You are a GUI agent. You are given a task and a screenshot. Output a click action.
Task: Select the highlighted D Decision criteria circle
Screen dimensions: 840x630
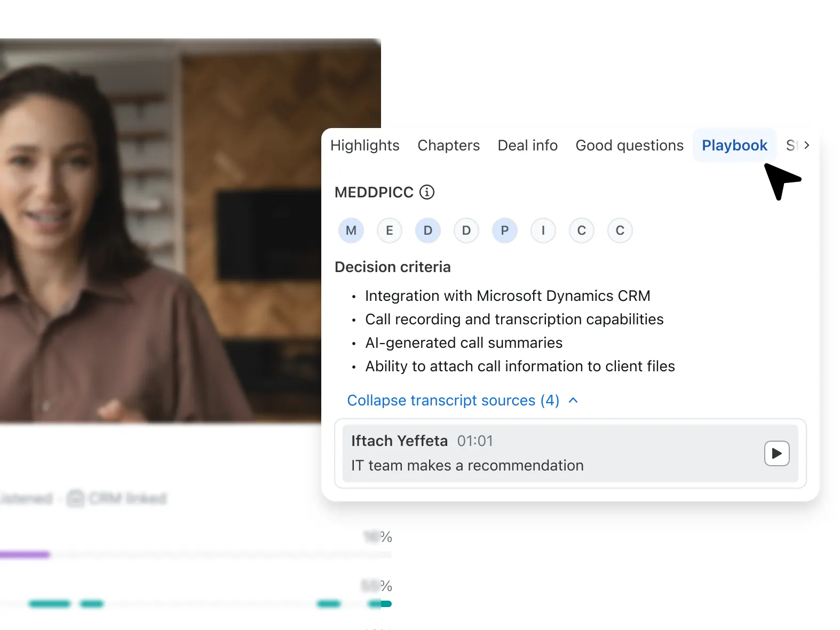(x=428, y=230)
